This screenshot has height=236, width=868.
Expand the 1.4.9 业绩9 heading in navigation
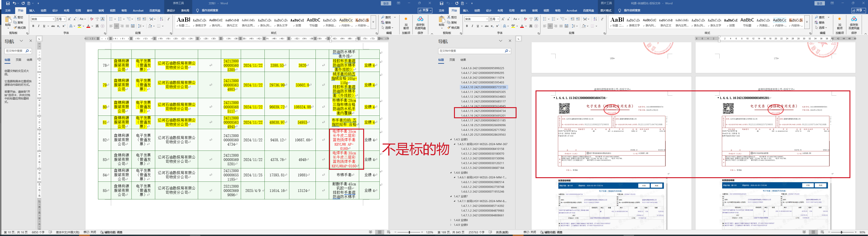[x=451, y=225]
